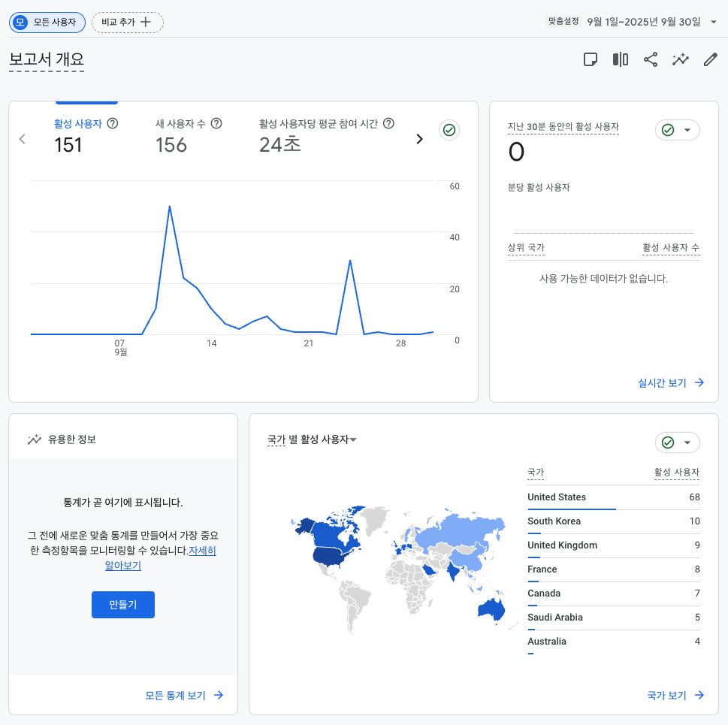Click the data quality checkmark on the metrics card
The height and width of the screenshot is (725, 728).
(x=449, y=130)
